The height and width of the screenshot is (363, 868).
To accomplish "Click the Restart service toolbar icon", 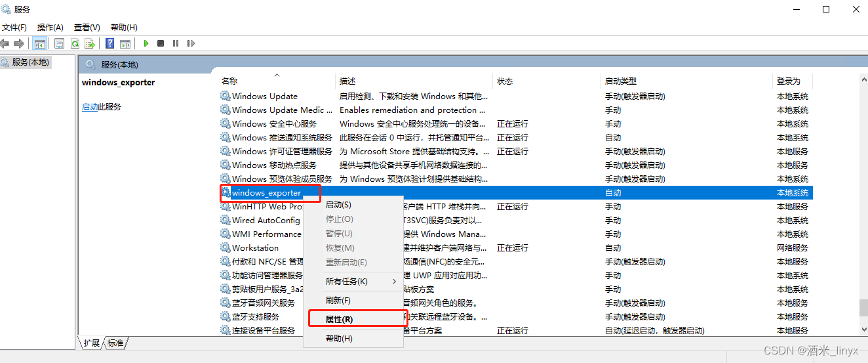I will 191,43.
